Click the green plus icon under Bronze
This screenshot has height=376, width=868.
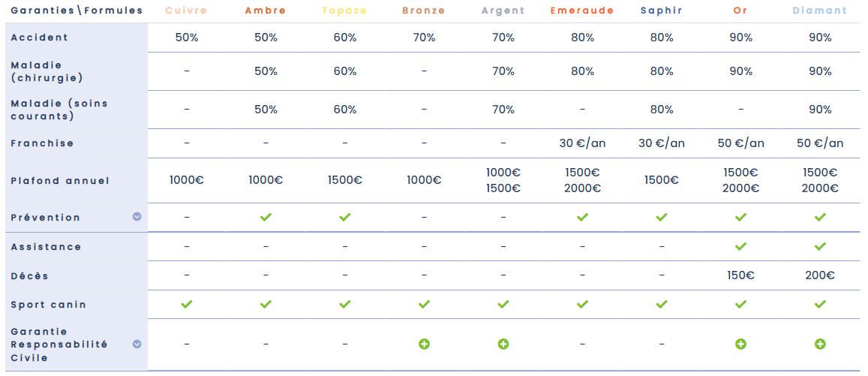click(424, 344)
